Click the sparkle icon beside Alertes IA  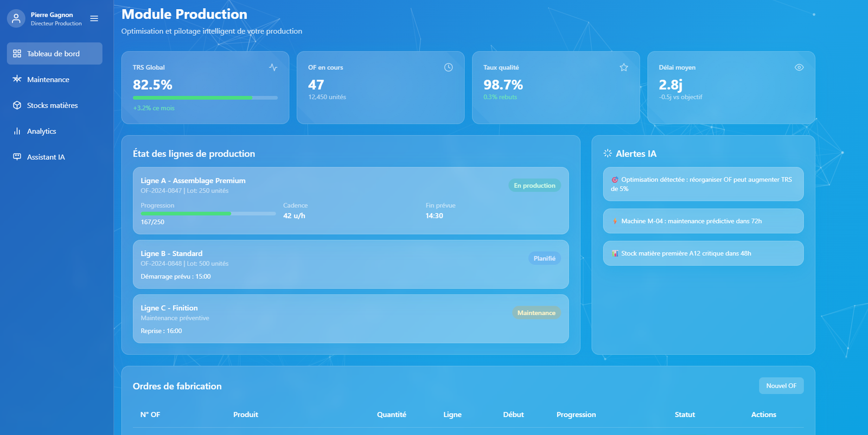[x=608, y=153]
